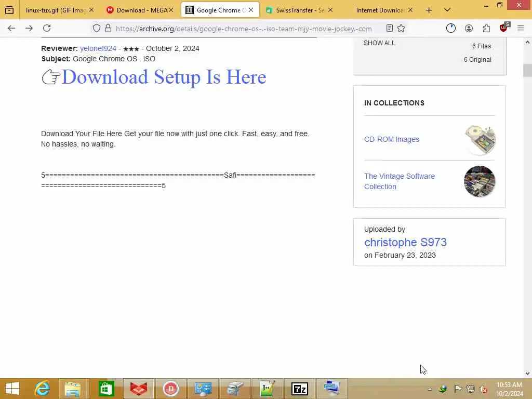Screen dimensions: 532x399
Task: Launch Internet Explorer from taskbar
Action: (x=42, y=389)
